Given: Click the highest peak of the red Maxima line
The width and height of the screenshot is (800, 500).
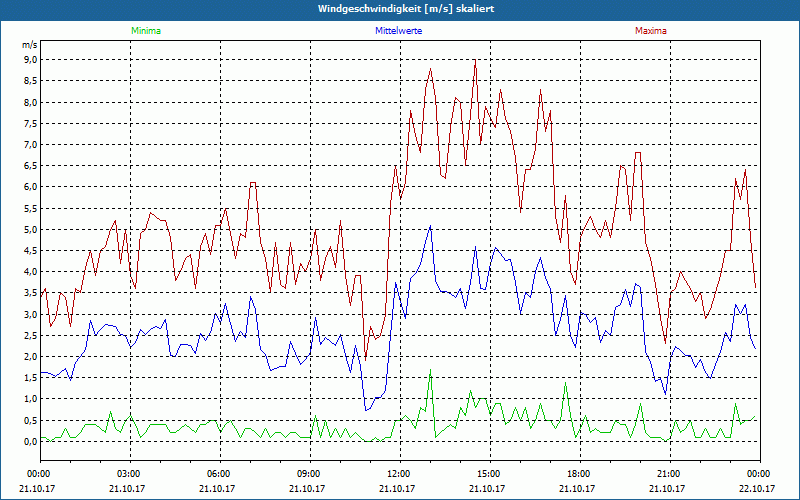Looking at the screenshot, I should pos(475,61).
